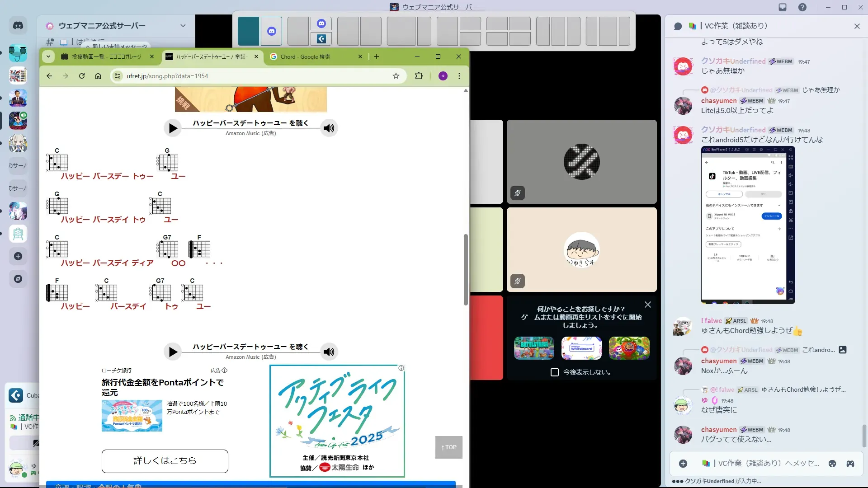Open Chrome extensions puzzle icon
This screenshot has width=868, height=488.
click(x=419, y=76)
